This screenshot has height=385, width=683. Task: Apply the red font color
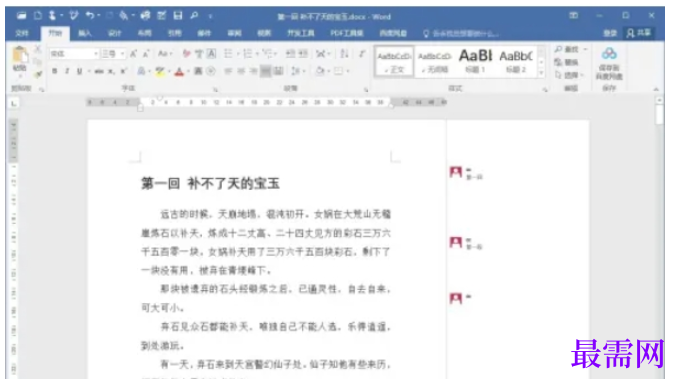click(179, 71)
